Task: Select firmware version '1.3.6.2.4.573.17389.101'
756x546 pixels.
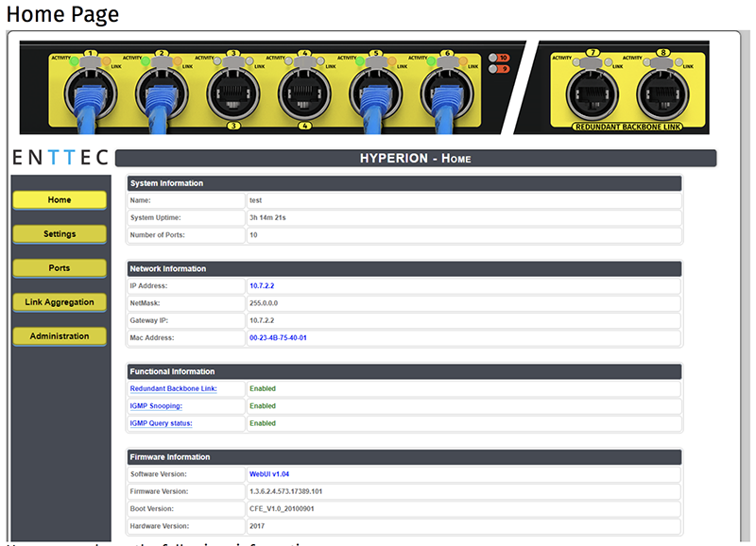Action: pyautogui.click(x=286, y=491)
